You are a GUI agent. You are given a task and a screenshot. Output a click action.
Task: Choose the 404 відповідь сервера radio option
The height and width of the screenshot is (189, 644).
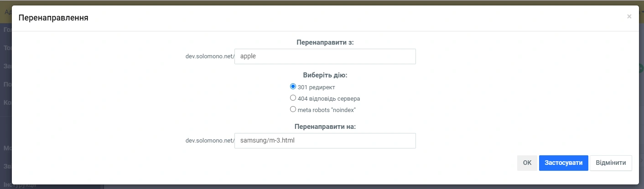293,98
